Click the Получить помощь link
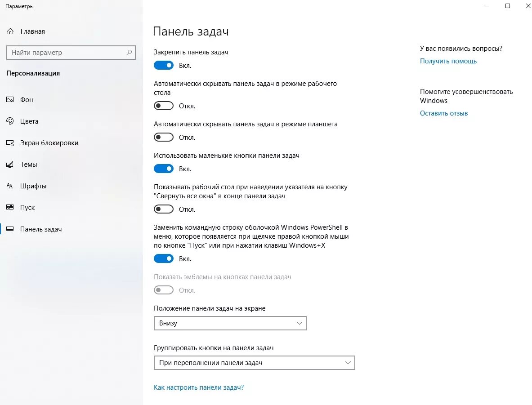 (448, 61)
